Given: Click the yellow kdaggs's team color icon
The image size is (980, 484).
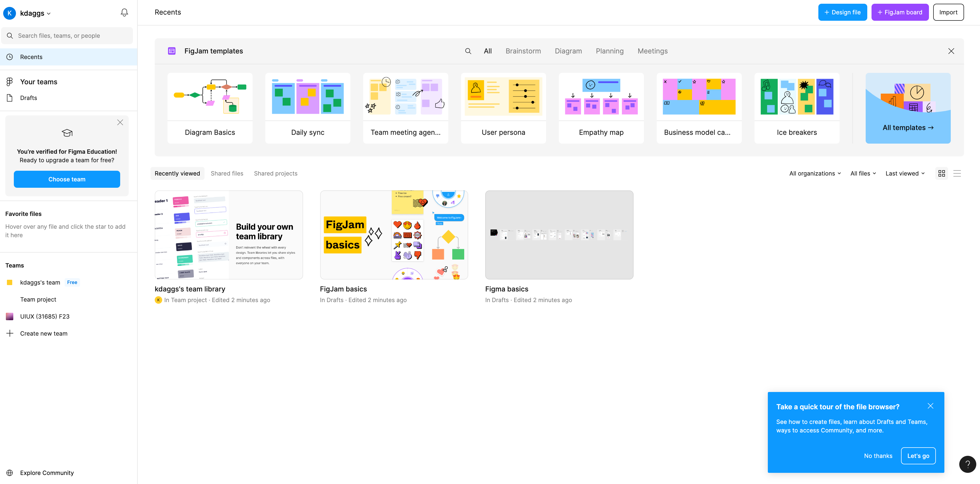Looking at the screenshot, I should 10,282.
